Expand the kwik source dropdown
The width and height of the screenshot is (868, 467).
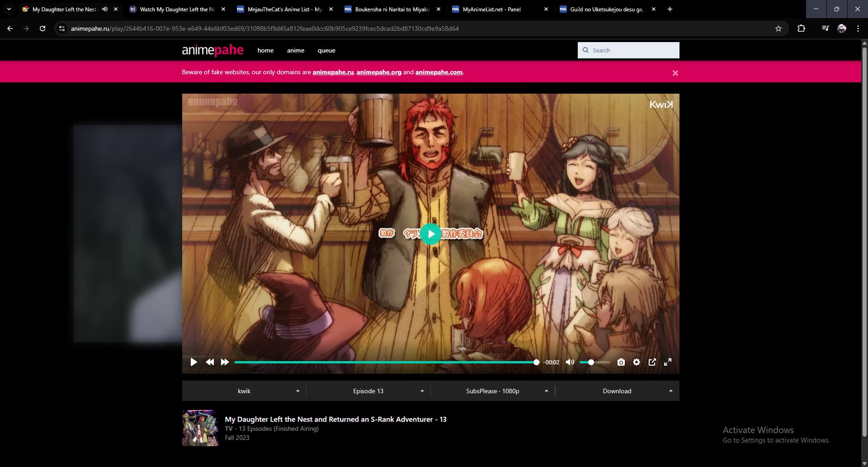[244, 391]
